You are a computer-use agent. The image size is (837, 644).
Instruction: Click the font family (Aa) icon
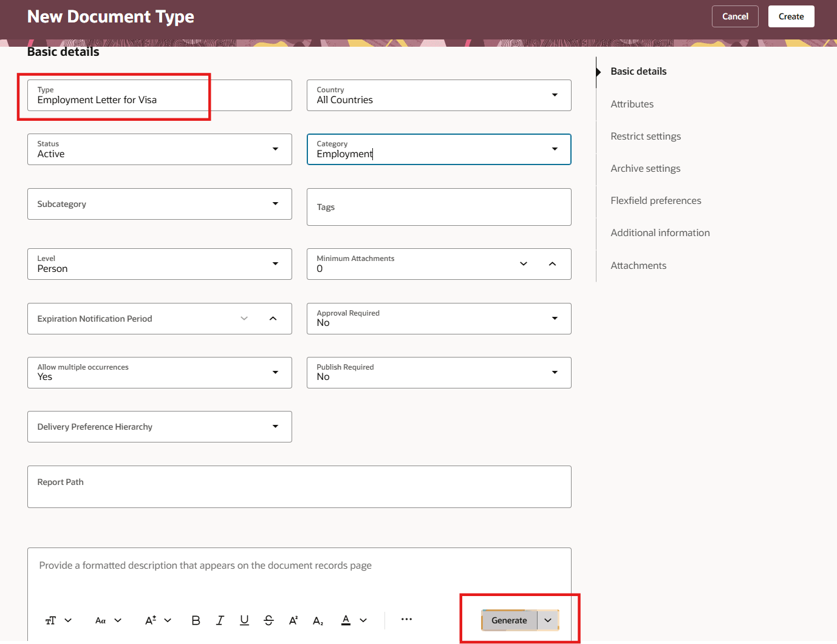pyautogui.click(x=101, y=620)
